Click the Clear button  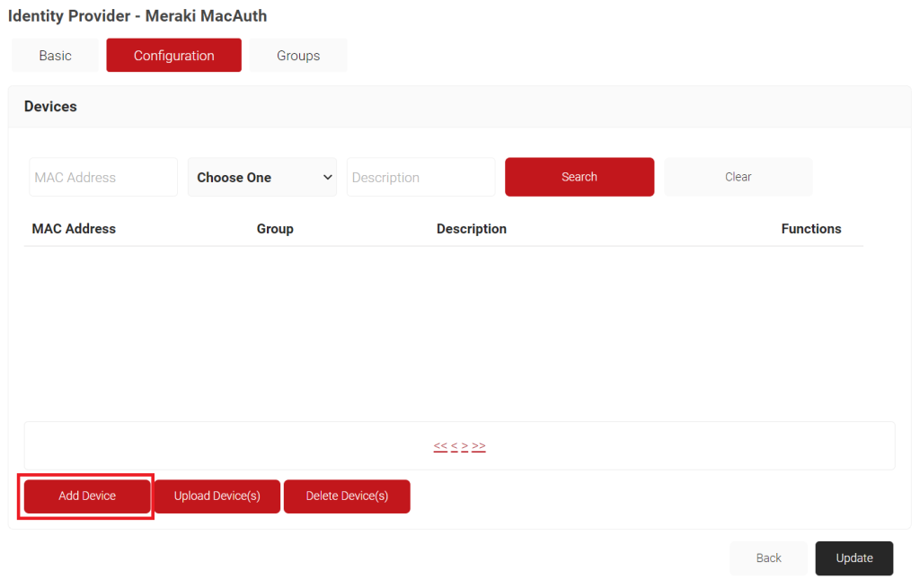737,177
